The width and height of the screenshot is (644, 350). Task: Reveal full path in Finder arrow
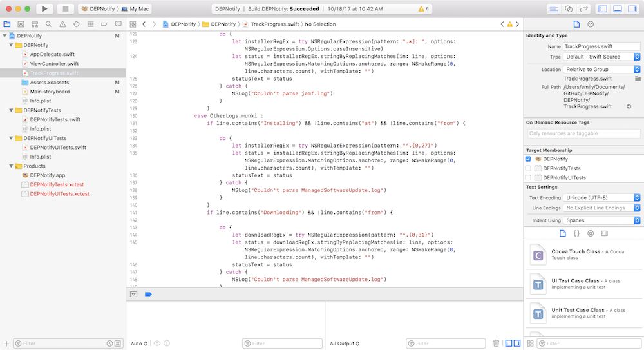click(x=629, y=106)
